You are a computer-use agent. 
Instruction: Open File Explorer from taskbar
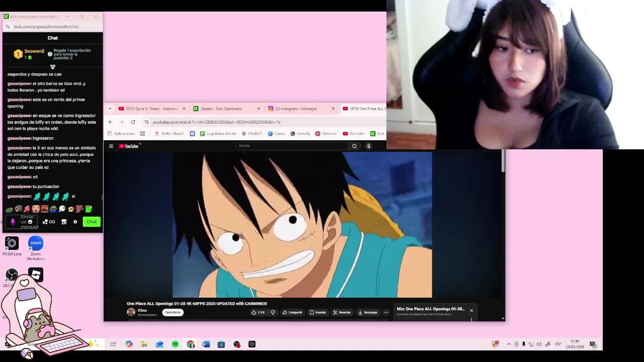click(144, 344)
